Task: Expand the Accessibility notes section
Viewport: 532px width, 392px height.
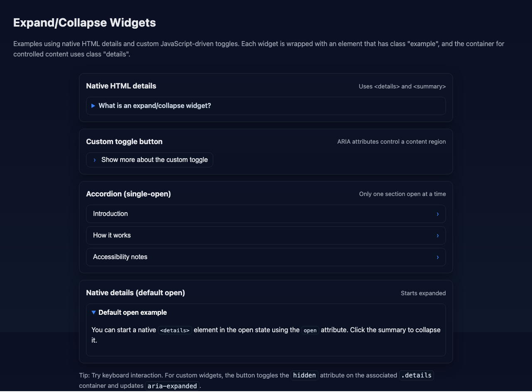Action: 266,257
